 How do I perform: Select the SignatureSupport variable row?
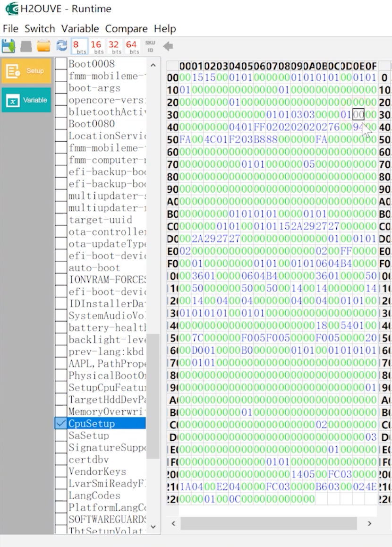pyautogui.click(x=107, y=447)
